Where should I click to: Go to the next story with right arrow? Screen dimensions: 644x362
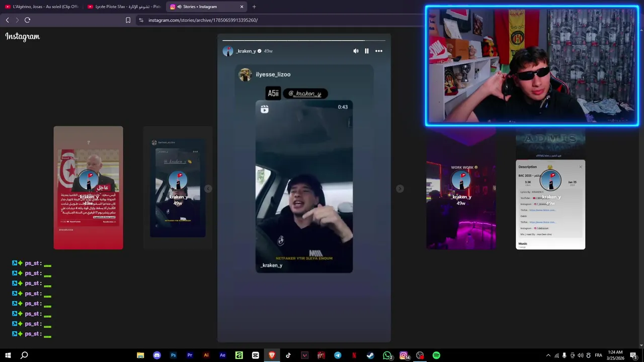[399, 189]
